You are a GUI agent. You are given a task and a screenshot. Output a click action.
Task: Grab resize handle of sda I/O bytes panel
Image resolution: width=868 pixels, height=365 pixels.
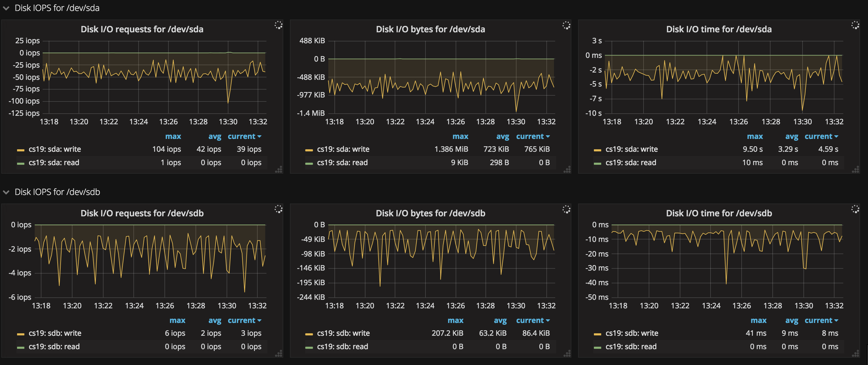click(x=567, y=169)
